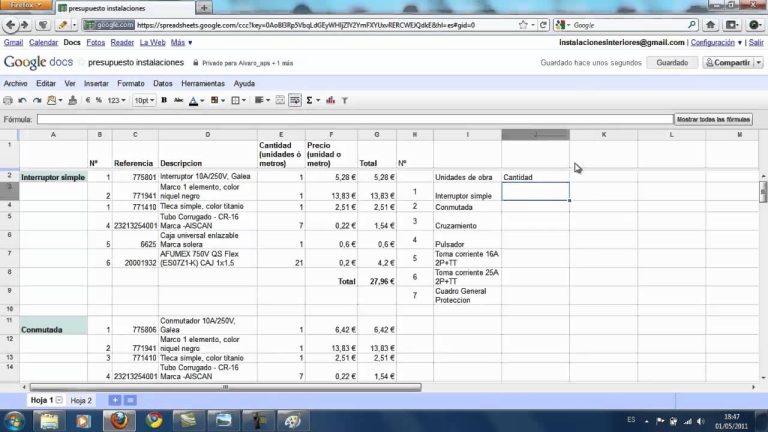Open a new browser tab with plus button
Image resolution: width=768 pixels, height=432 pixels.
pos(204,7)
